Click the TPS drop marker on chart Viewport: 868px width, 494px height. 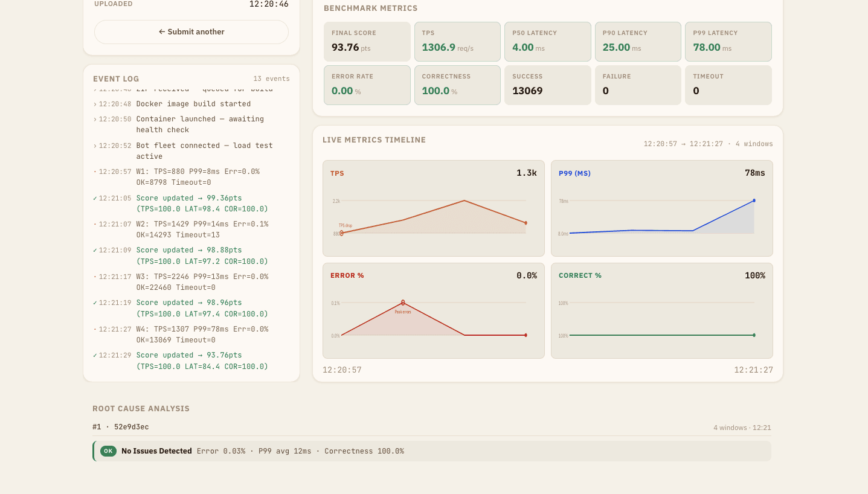(x=341, y=233)
